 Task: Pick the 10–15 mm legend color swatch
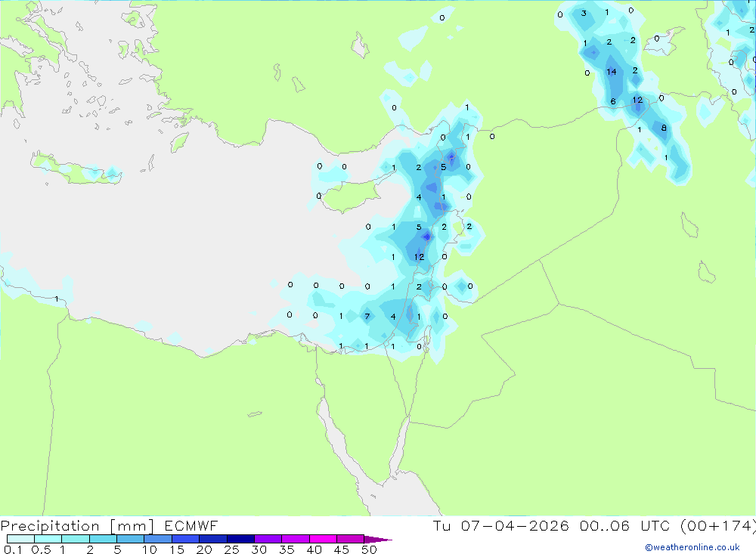(158, 539)
